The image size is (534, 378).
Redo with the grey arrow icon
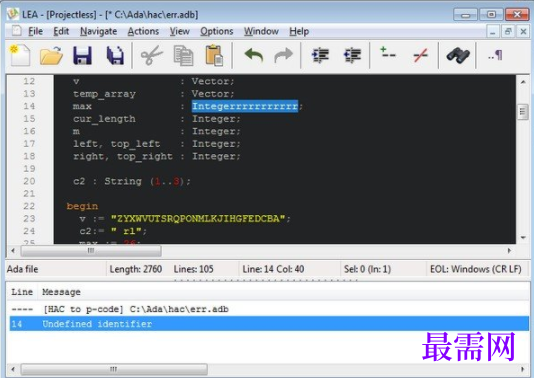[x=283, y=55]
